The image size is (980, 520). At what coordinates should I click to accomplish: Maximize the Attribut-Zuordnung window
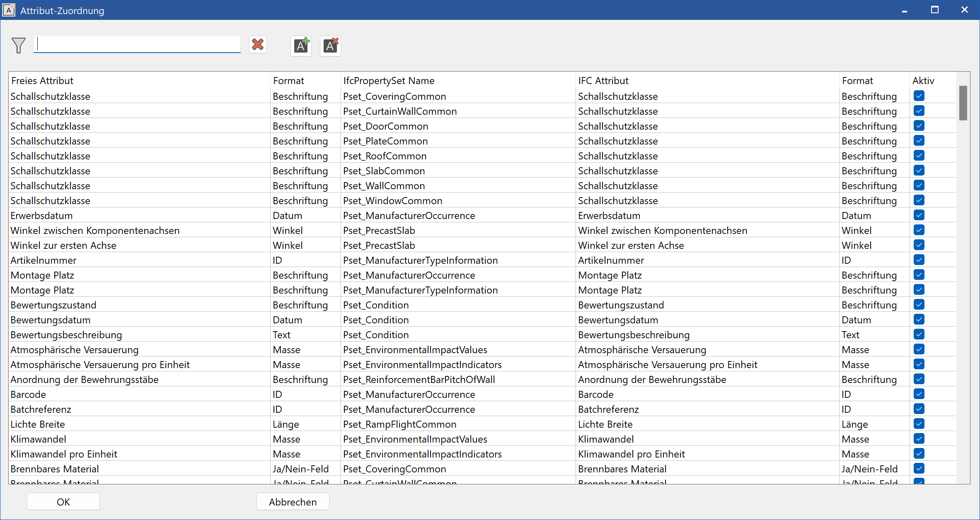[935, 10]
